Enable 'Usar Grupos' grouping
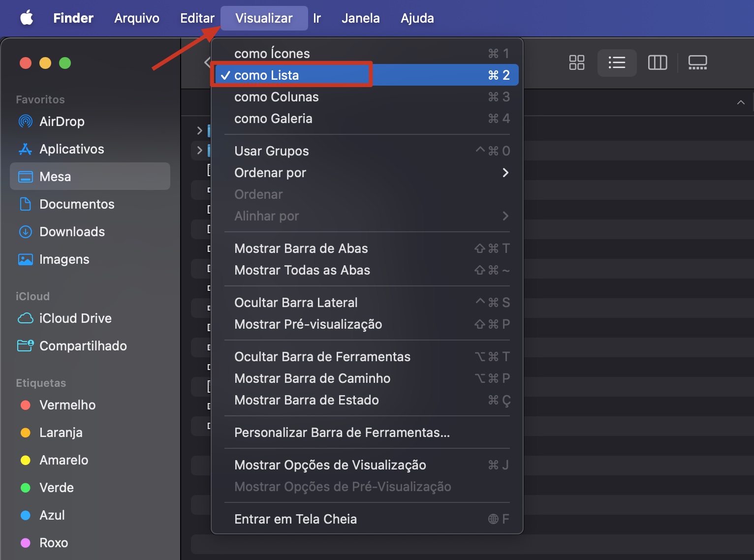Viewport: 754px width, 560px height. coord(271,151)
